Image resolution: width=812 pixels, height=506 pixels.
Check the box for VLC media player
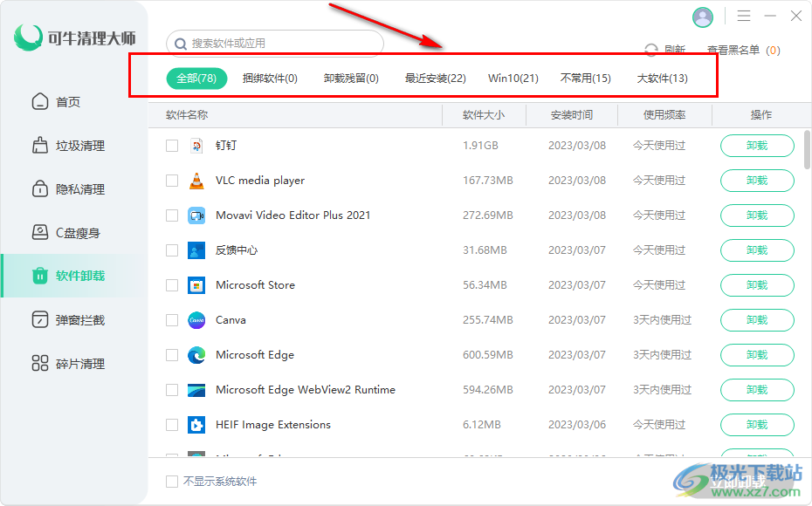[x=172, y=181]
